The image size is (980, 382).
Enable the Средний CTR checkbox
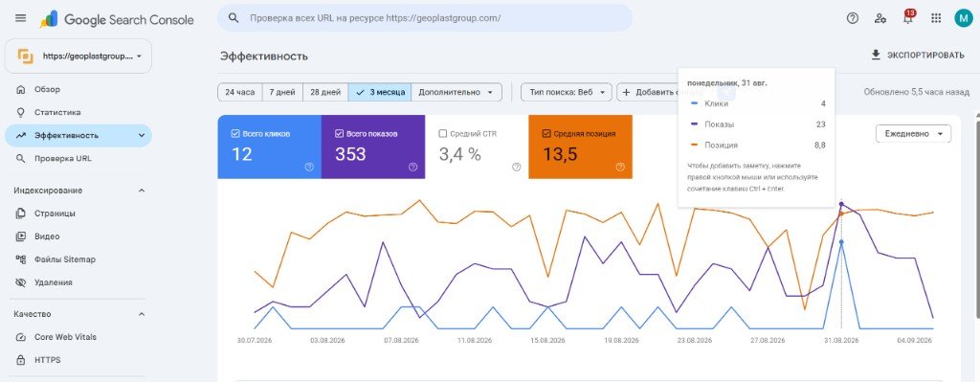point(442,133)
